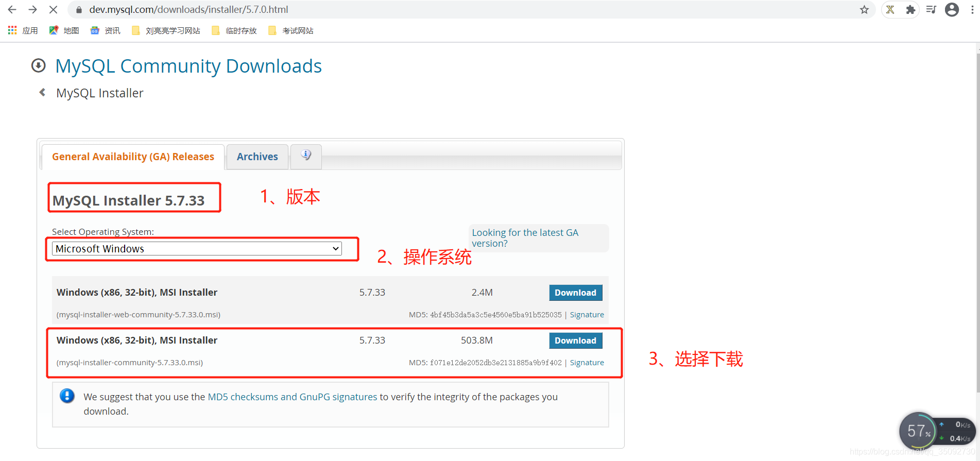Open the 应用 apps shortcut
This screenshot has width=980, height=461.
(23, 30)
